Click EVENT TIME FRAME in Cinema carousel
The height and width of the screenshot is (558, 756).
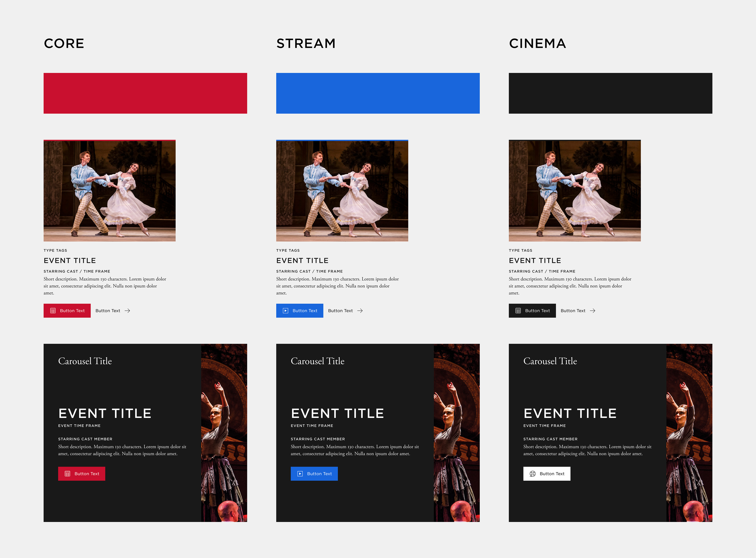click(x=544, y=426)
